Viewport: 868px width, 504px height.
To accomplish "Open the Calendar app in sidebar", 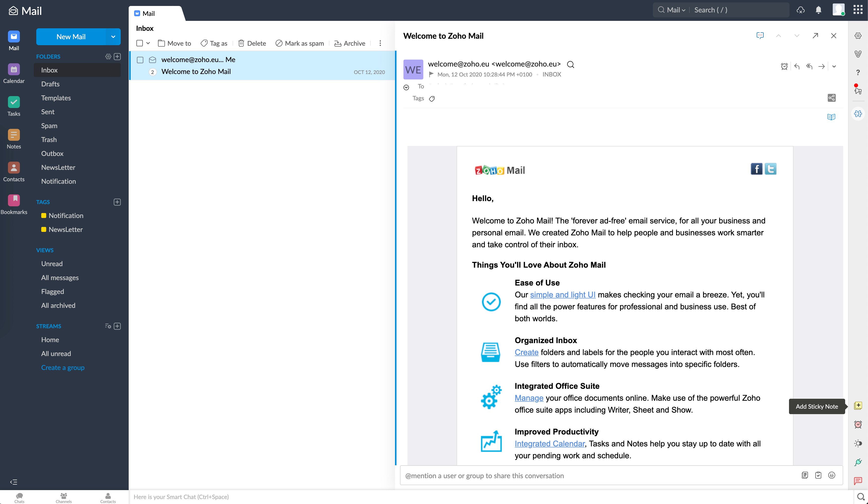I will (14, 70).
